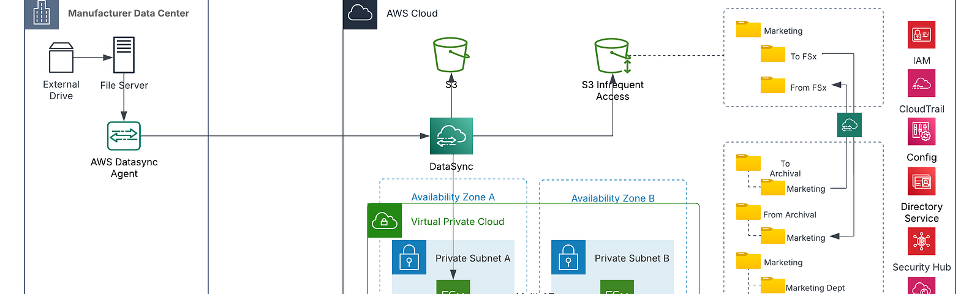Click the Private Subnet B label
The width and height of the screenshot is (980, 294).
(632, 258)
